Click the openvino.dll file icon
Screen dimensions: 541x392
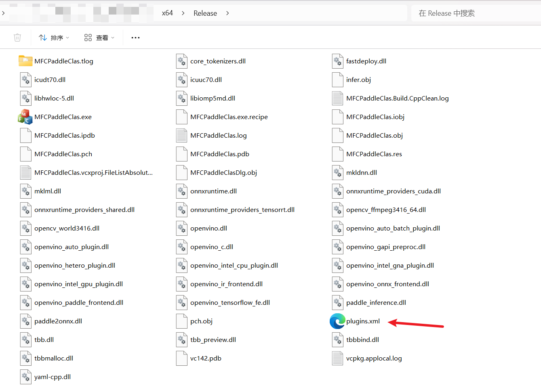[181, 228]
